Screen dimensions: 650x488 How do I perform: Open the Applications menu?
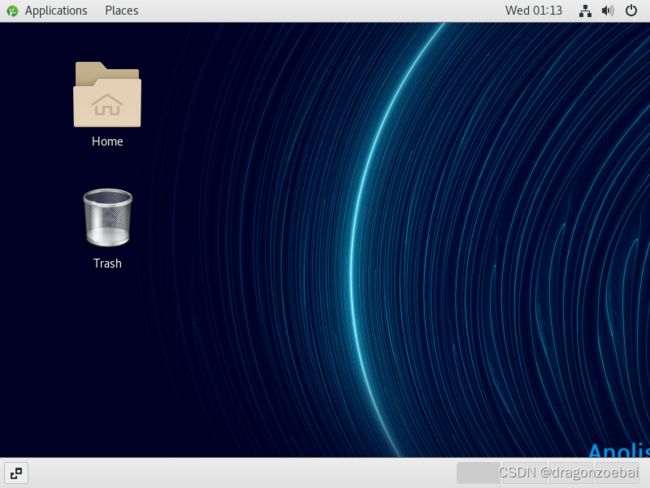56,10
